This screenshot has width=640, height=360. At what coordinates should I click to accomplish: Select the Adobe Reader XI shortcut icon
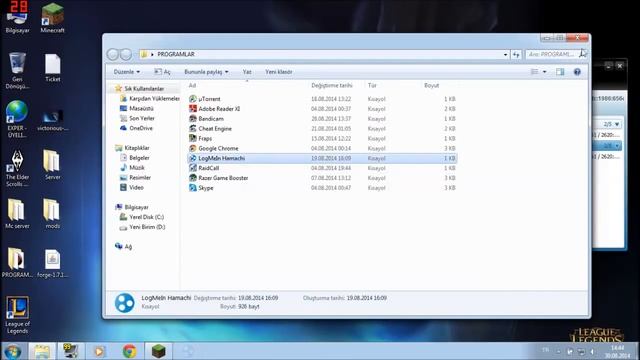coord(193,109)
